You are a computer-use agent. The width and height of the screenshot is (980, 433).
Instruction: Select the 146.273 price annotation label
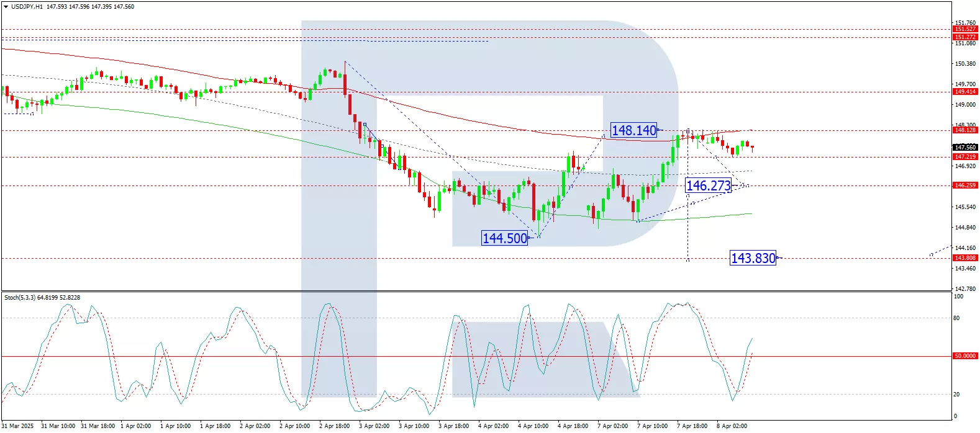pos(708,185)
